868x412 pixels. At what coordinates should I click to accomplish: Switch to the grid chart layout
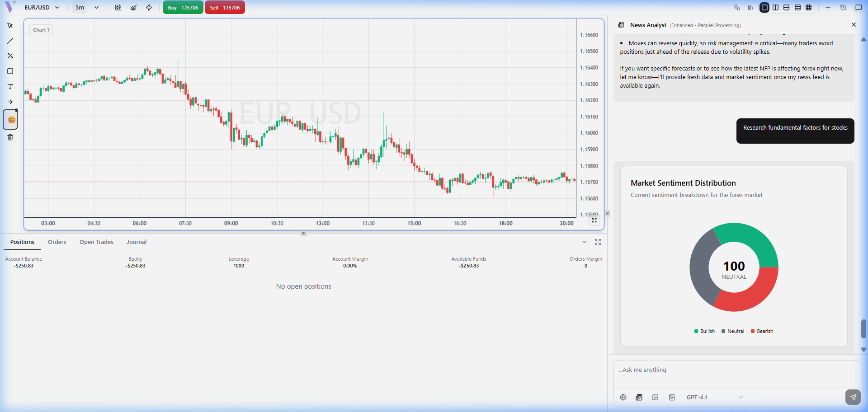click(x=809, y=8)
